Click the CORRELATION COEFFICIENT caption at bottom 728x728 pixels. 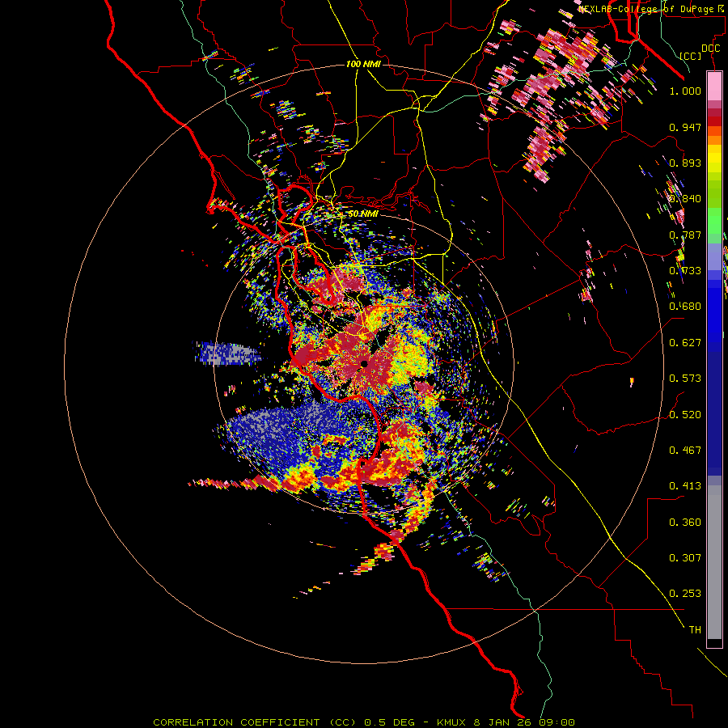[x=364, y=722]
